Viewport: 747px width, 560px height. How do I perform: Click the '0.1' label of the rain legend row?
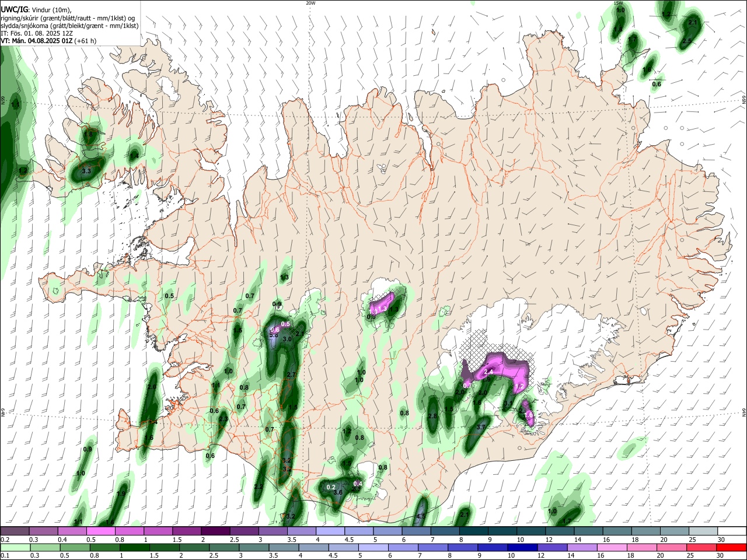5,556
